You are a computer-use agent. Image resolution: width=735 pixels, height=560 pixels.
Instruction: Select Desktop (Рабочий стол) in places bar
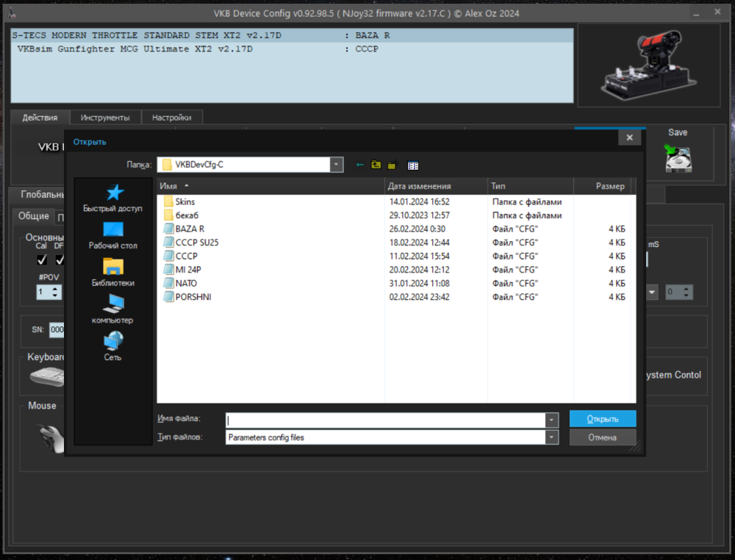pos(113,236)
